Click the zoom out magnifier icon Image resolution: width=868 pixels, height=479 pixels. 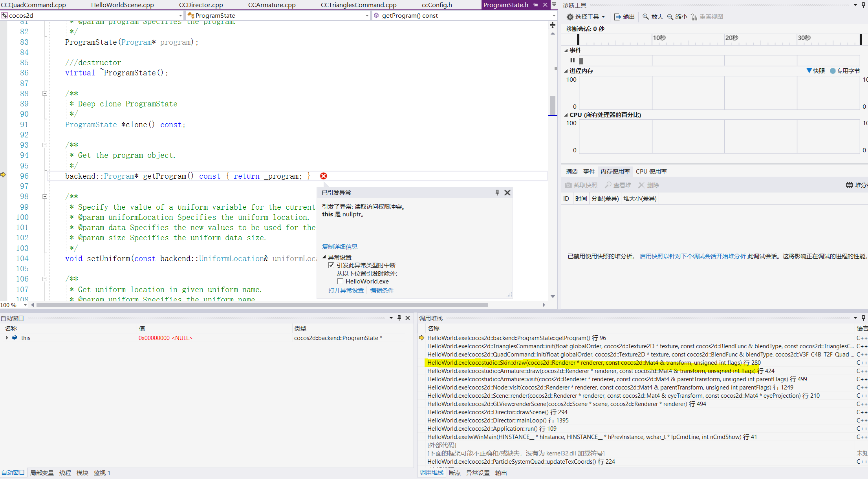670,16
